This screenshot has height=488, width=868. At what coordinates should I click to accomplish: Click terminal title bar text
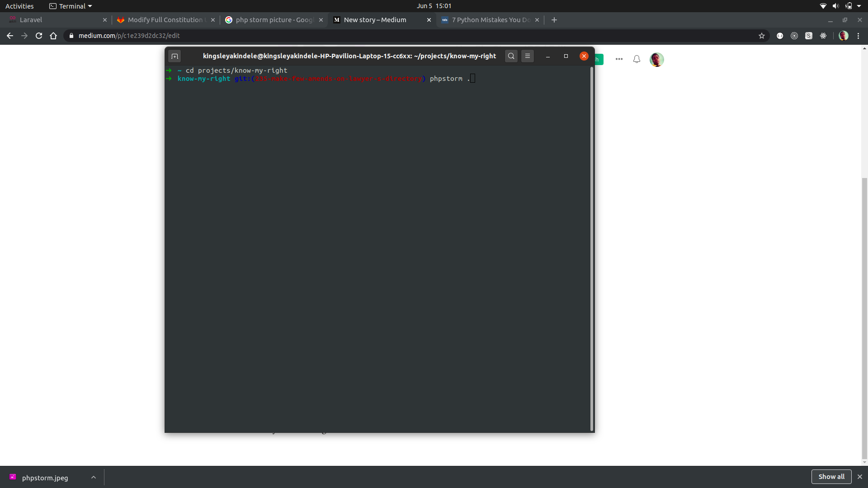point(349,56)
